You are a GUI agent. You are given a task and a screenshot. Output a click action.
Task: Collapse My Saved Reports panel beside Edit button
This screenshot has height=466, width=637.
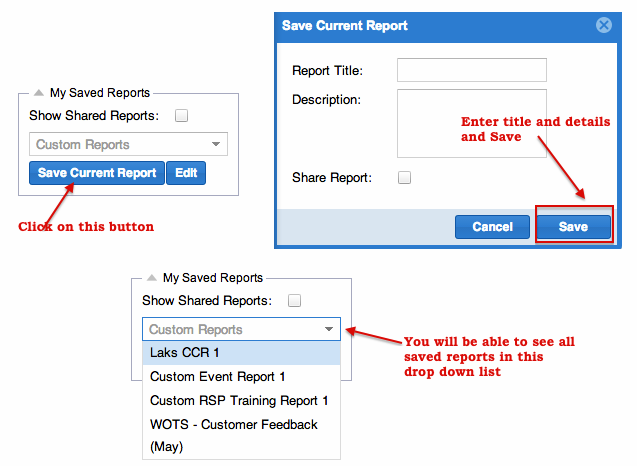coord(40,93)
